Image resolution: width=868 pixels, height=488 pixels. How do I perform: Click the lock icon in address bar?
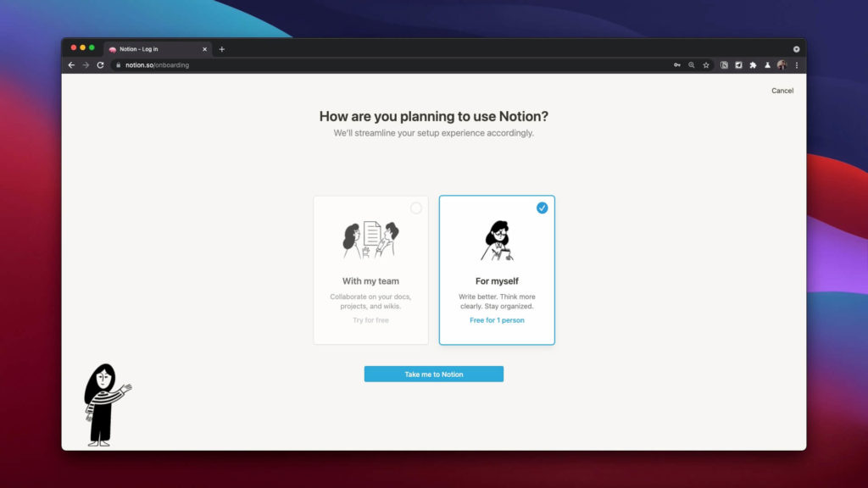click(x=118, y=64)
